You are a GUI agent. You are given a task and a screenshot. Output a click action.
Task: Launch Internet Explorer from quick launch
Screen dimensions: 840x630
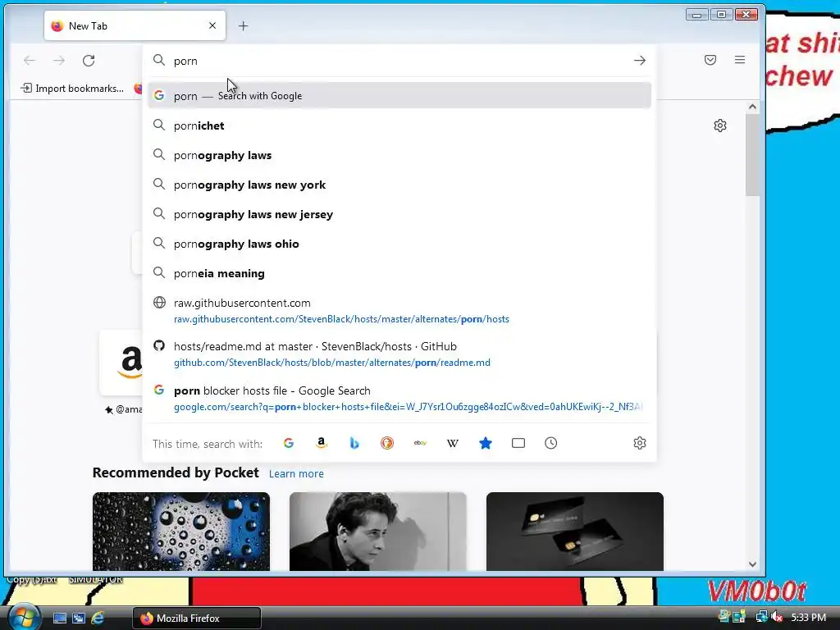click(x=98, y=619)
